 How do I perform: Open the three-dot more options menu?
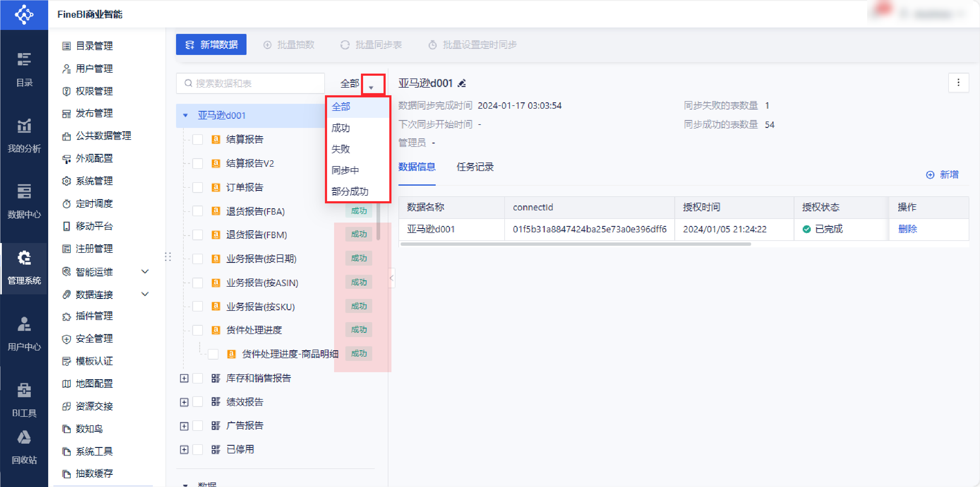[x=958, y=83]
